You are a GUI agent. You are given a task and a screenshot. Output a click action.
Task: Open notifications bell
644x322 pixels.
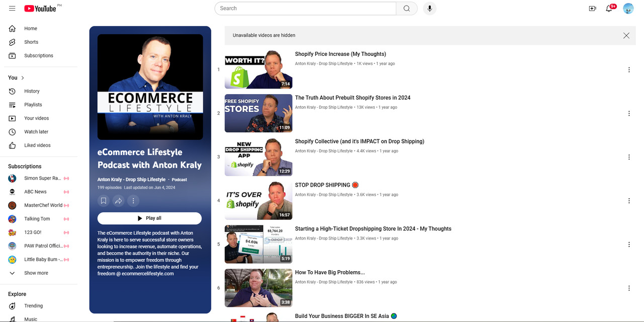[609, 9]
